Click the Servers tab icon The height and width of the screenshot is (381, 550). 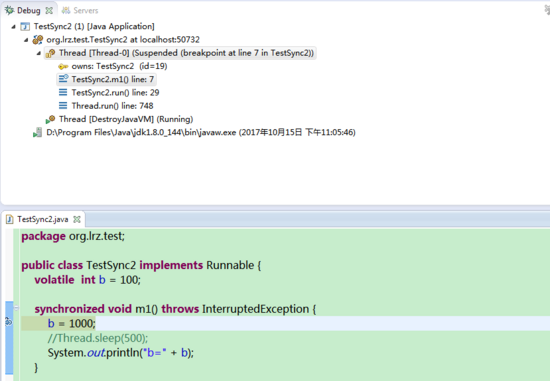(66, 11)
